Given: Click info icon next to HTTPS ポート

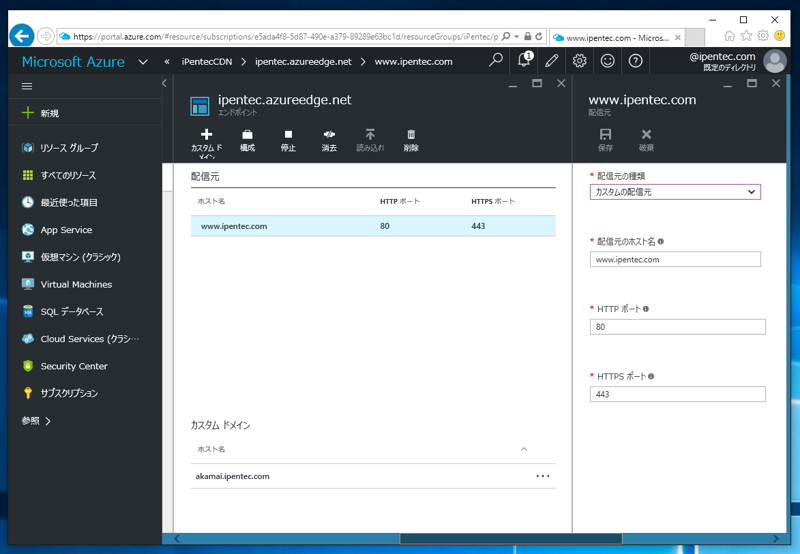Looking at the screenshot, I should (651, 376).
